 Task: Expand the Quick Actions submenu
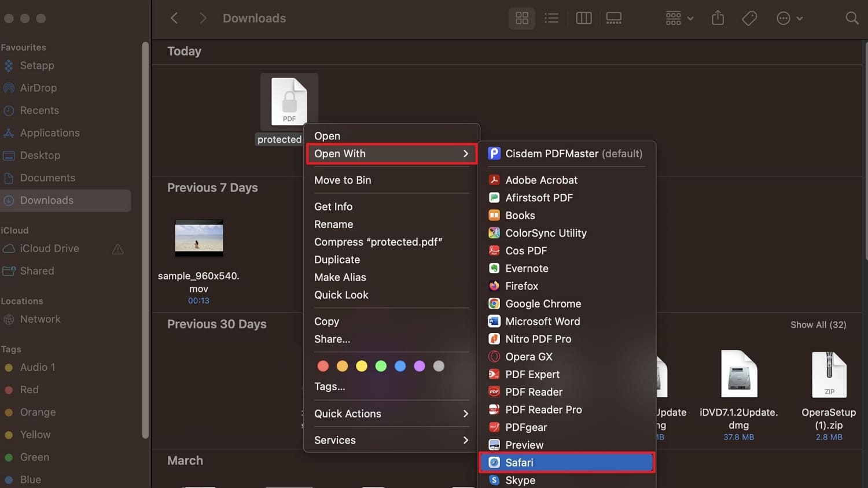pyautogui.click(x=391, y=414)
